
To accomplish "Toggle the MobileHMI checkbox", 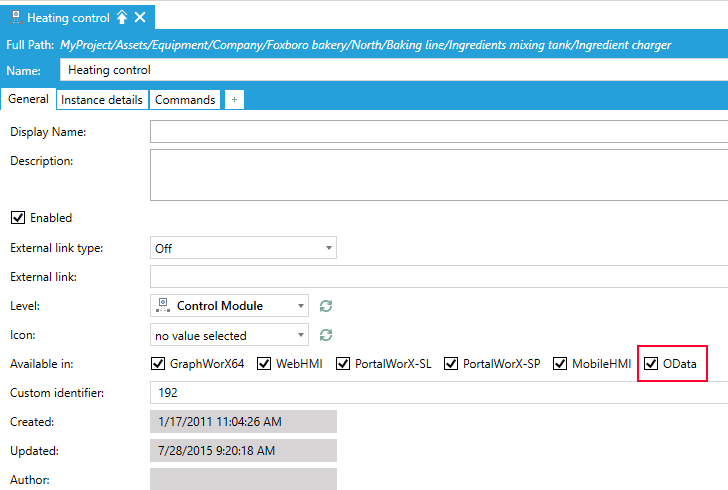I will [x=560, y=364].
